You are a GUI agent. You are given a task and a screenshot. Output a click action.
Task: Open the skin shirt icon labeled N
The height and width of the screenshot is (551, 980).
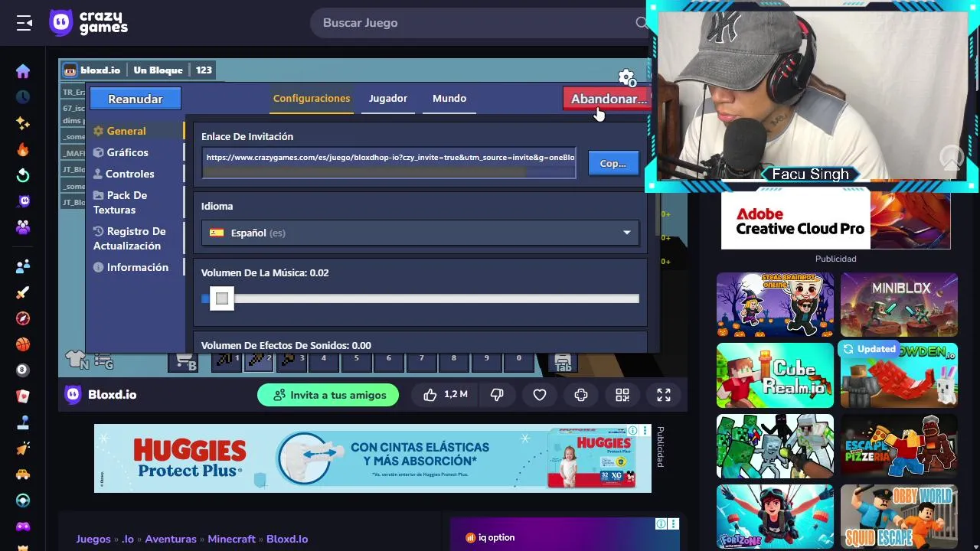click(77, 360)
